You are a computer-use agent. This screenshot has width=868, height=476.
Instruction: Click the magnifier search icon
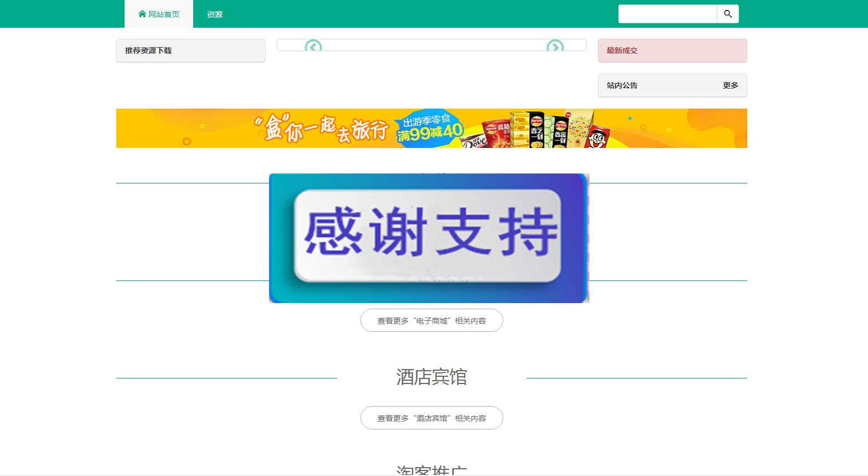[728, 14]
